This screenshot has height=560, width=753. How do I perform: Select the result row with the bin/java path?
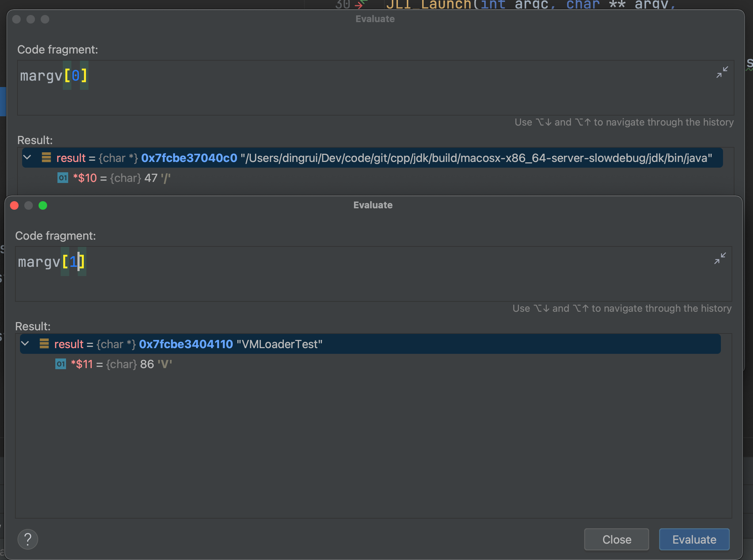click(372, 158)
